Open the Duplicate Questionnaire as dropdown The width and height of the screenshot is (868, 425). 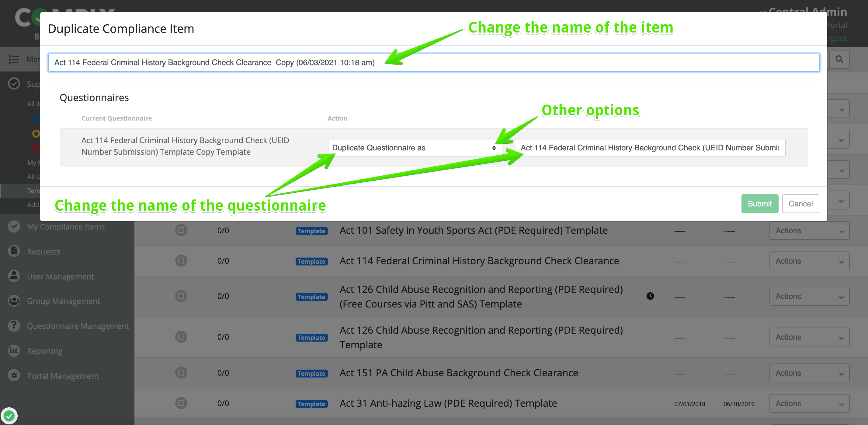[414, 148]
